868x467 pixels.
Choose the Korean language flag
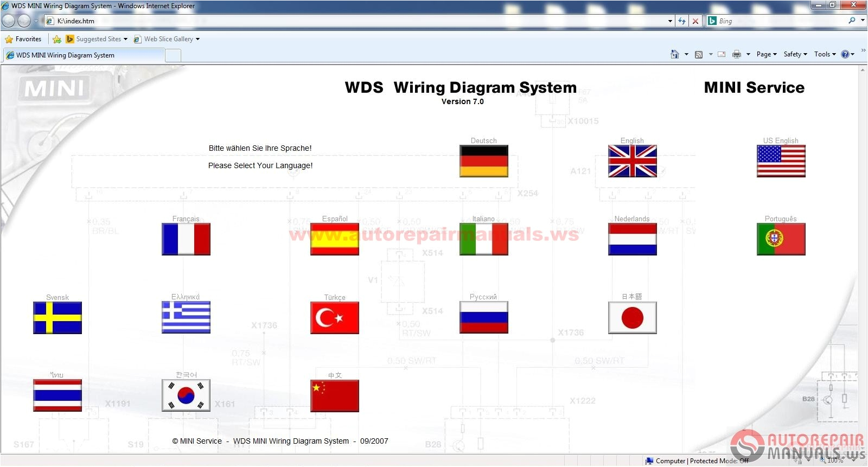coord(186,395)
